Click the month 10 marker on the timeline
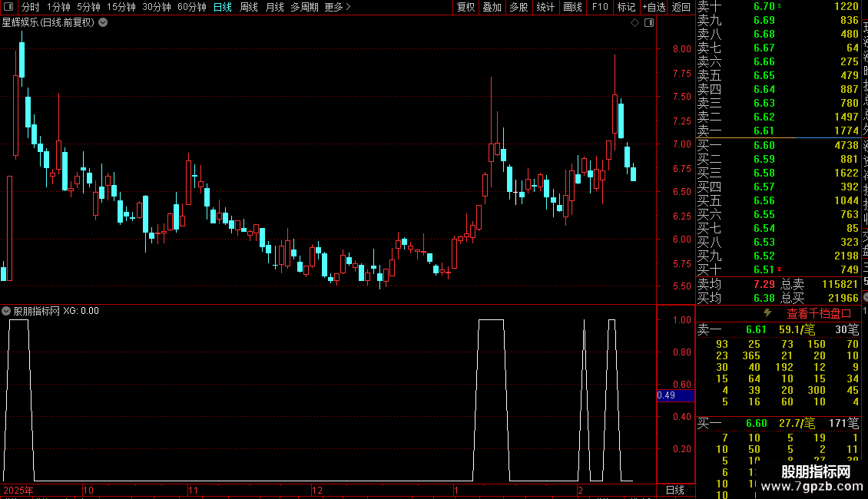The height and width of the screenshot is (499, 868). [x=88, y=490]
